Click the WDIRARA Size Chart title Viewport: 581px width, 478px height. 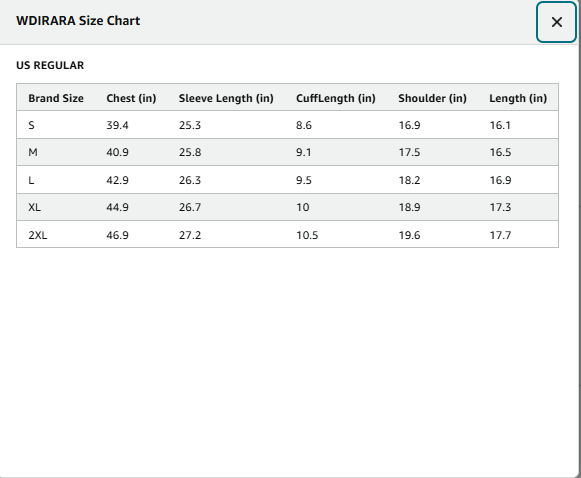(78, 21)
